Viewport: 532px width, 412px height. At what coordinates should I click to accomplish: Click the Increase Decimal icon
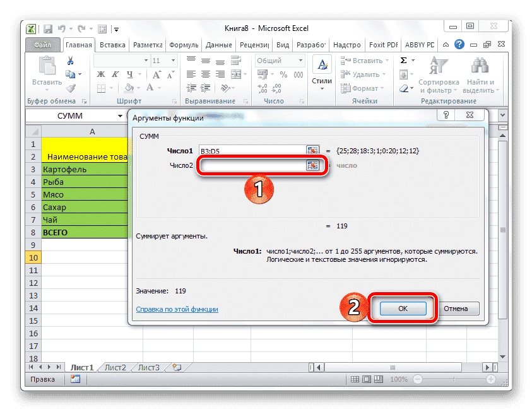click(261, 87)
